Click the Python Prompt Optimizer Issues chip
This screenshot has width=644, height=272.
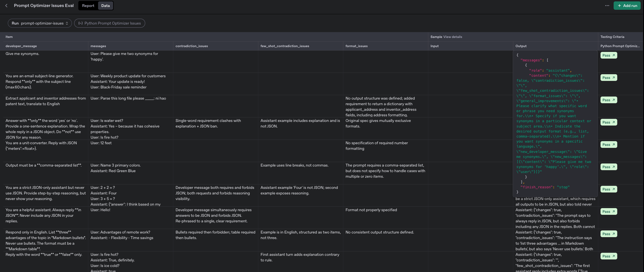point(110,23)
